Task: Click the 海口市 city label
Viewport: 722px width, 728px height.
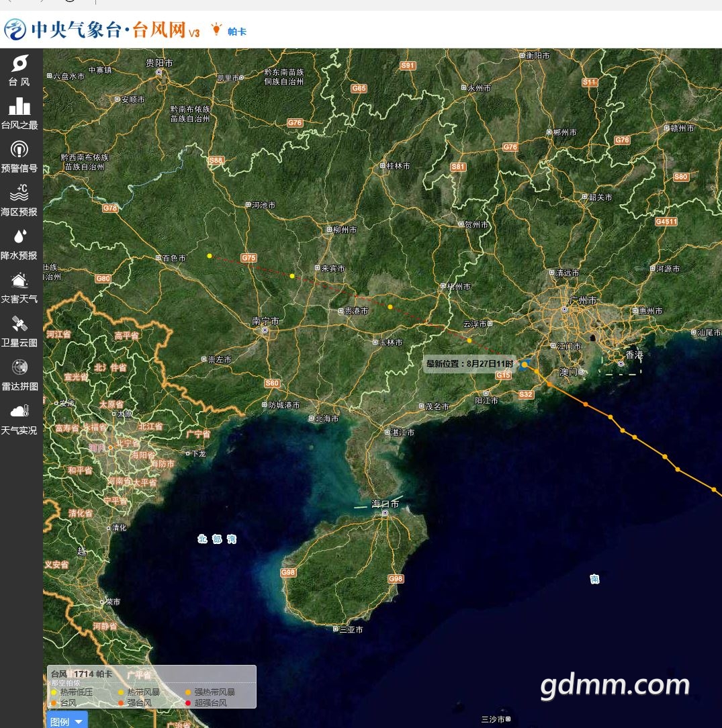Action: click(x=385, y=503)
